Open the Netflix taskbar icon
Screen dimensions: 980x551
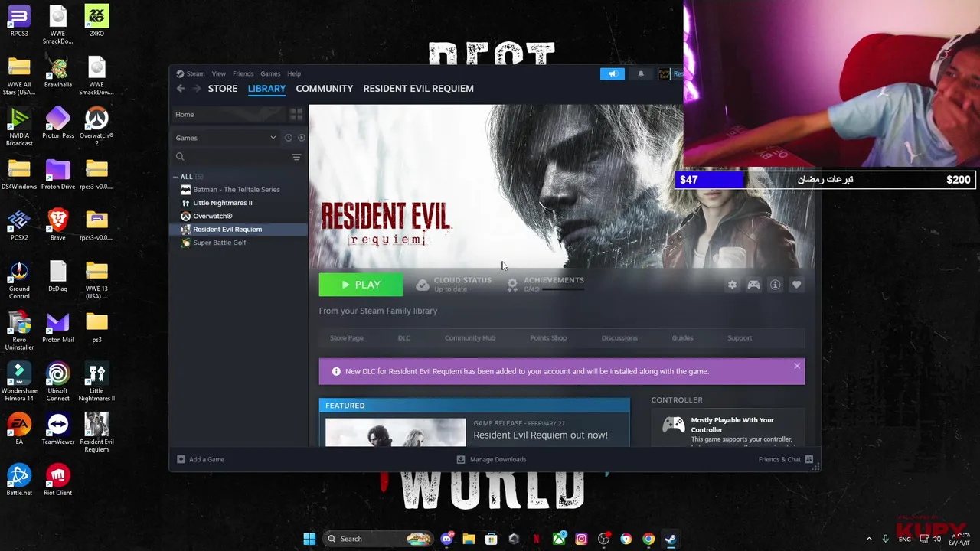(536, 539)
